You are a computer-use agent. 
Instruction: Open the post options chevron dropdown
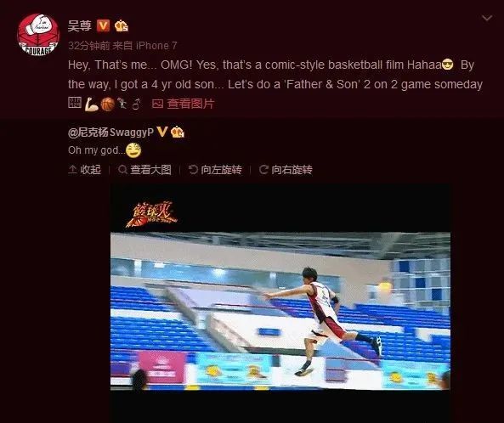487,18
